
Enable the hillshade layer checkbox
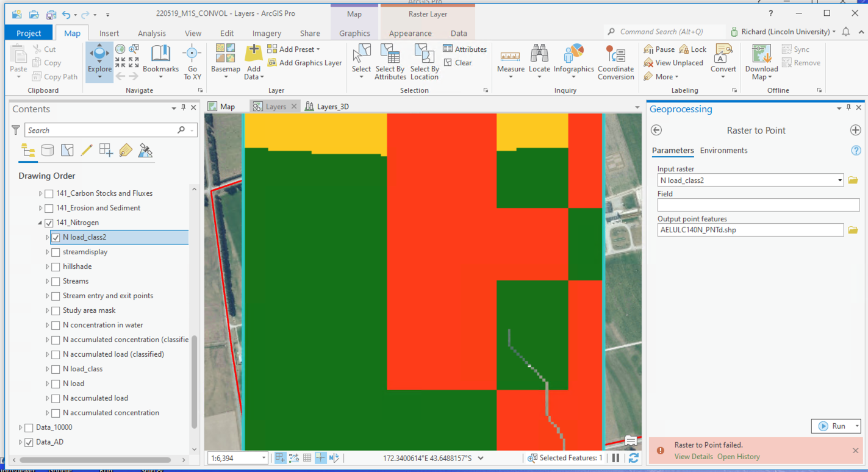pyautogui.click(x=56, y=266)
